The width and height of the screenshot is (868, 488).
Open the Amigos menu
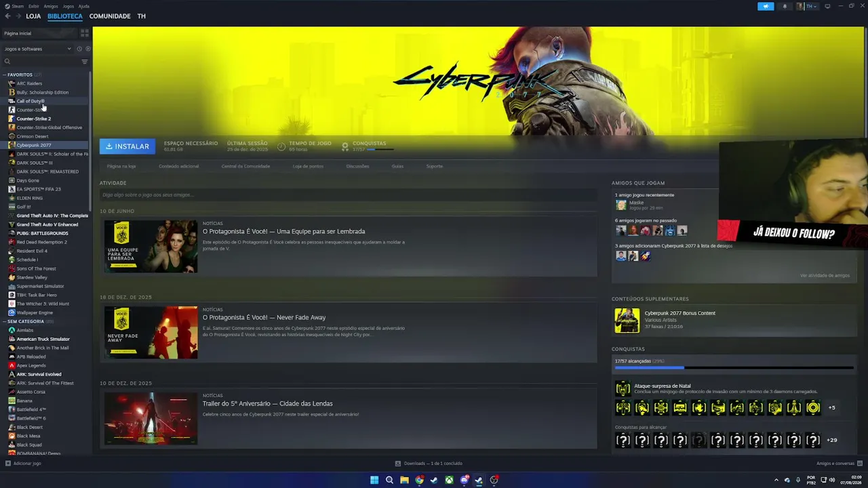click(x=51, y=6)
